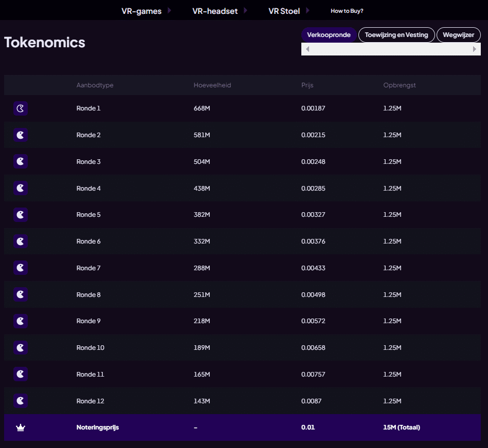This screenshot has width=488, height=448.
Task: Expand the VR-headset menu arrow
Action: pos(246,11)
